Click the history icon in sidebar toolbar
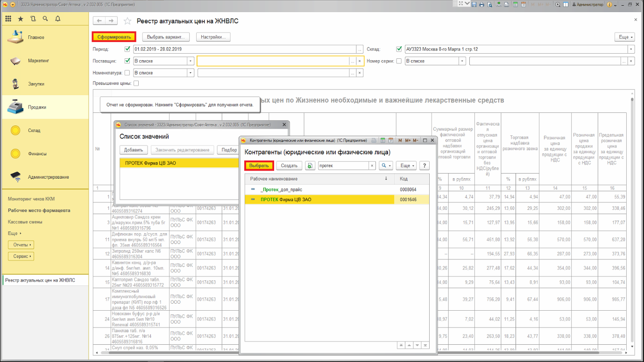This screenshot has width=644, height=362. (x=33, y=19)
